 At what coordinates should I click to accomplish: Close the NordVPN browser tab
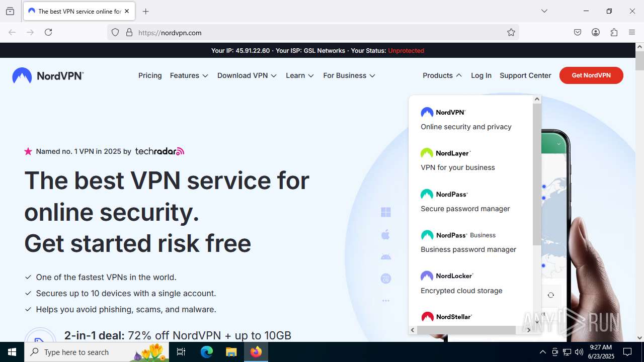tap(127, 11)
